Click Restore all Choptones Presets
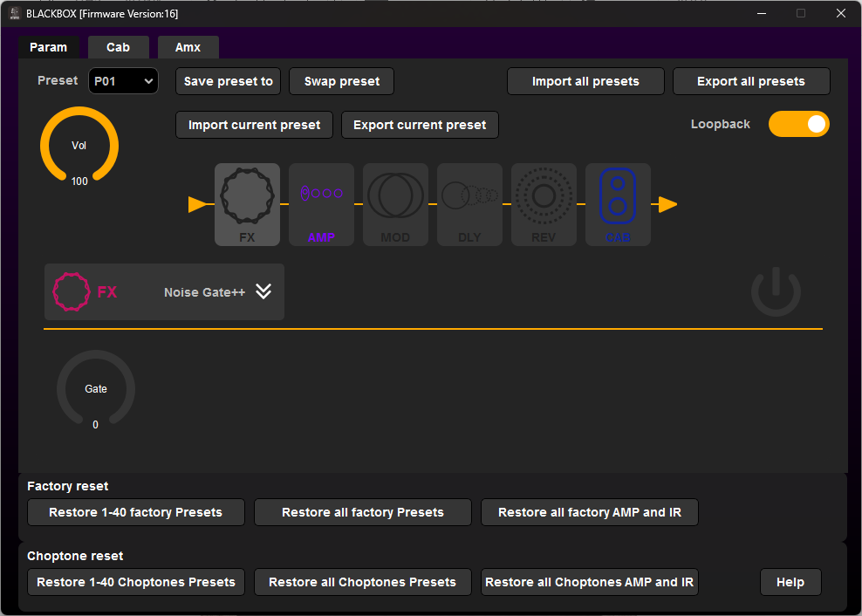This screenshot has width=862, height=616. (x=363, y=582)
